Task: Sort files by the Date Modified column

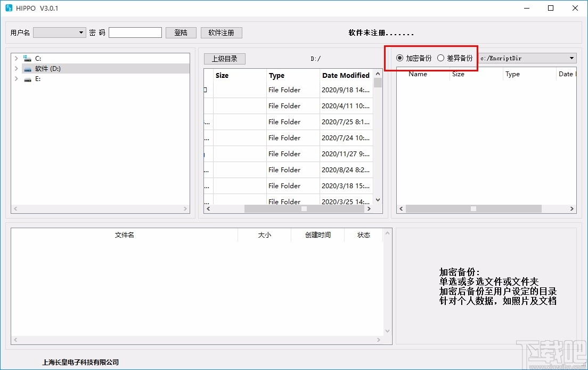Action: 345,75
